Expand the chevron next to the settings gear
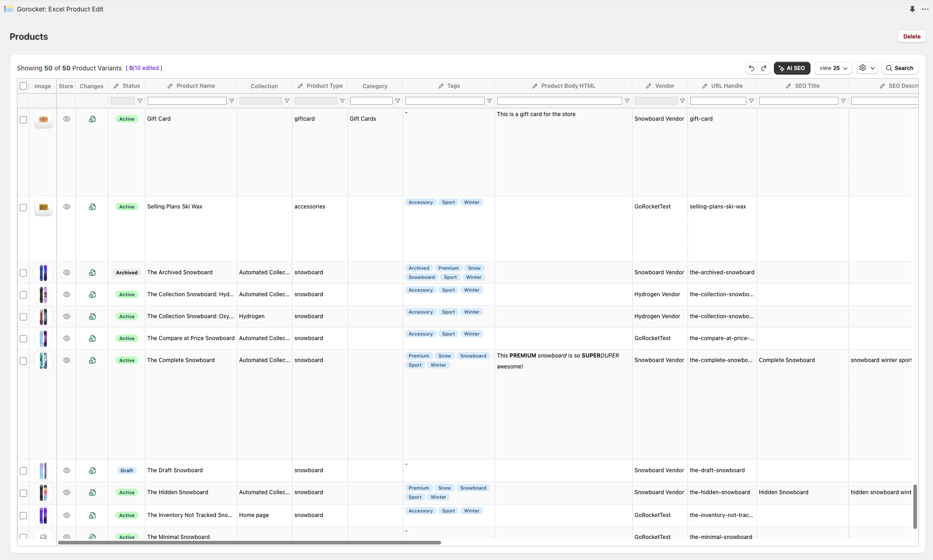The width and height of the screenshot is (933, 560). click(x=873, y=68)
